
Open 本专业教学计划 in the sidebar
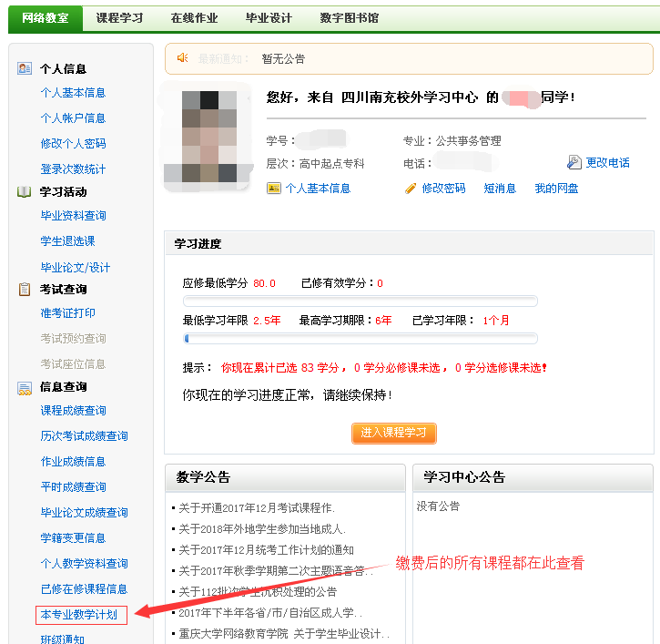(78, 615)
